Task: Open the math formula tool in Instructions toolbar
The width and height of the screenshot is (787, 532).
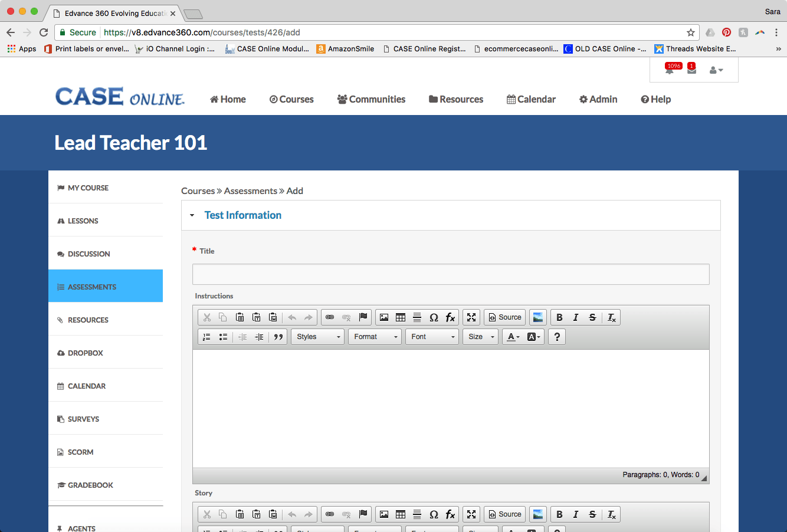Action: pyautogui.click(x=450, y=317)
